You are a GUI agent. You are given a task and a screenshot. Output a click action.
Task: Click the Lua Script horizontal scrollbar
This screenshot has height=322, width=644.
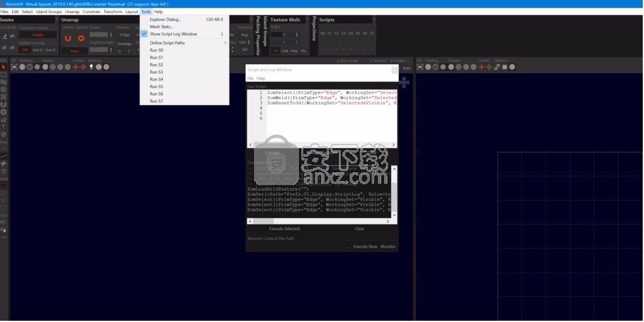(321, 145)
